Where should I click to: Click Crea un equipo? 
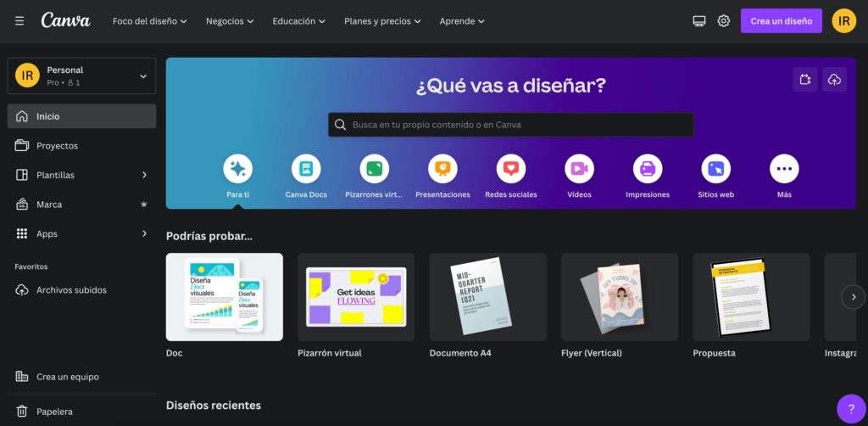pos(81,377)
